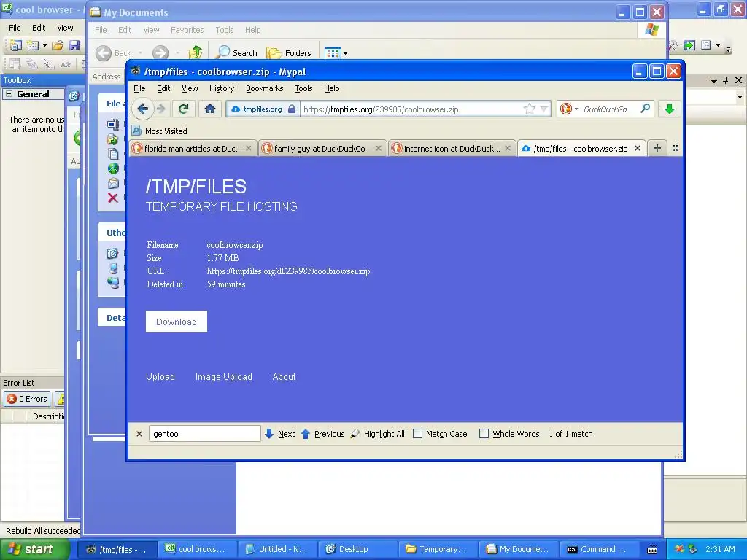Click the Mypal forward arrow button
The height and width of the screenshot is (560, 747).
161,109
